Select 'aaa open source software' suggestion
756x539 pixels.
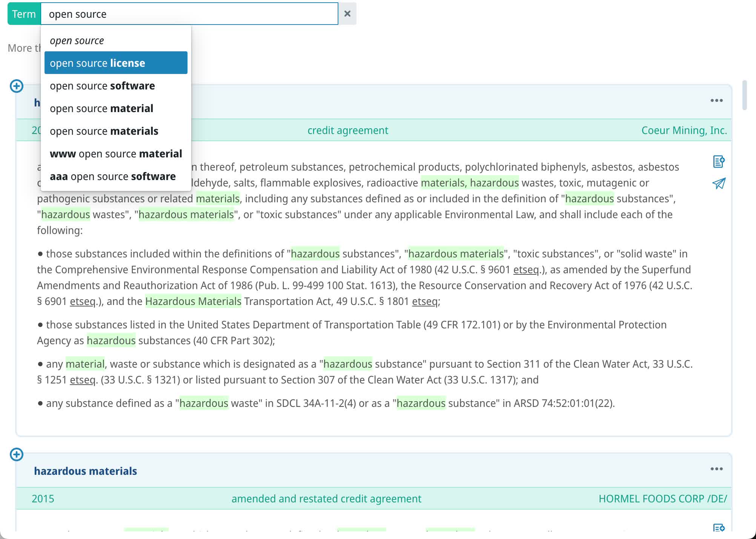click(x=116, y=176)
